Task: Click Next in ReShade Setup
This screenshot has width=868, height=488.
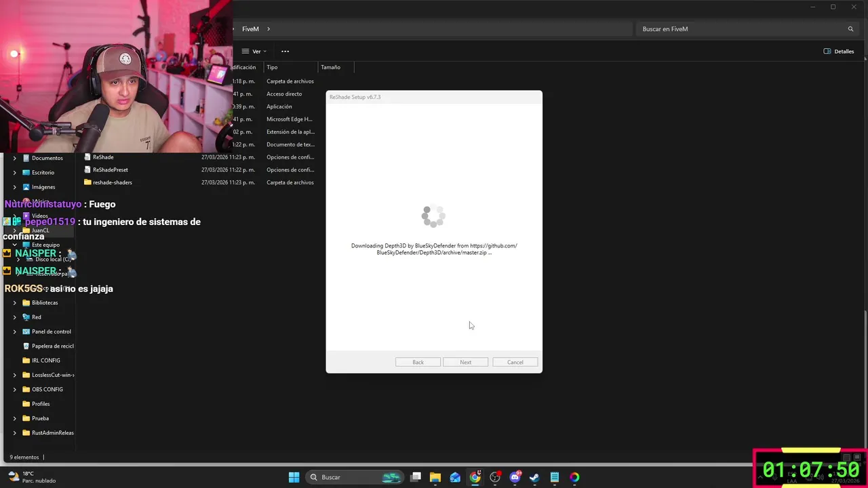Action: pos(465,362)
